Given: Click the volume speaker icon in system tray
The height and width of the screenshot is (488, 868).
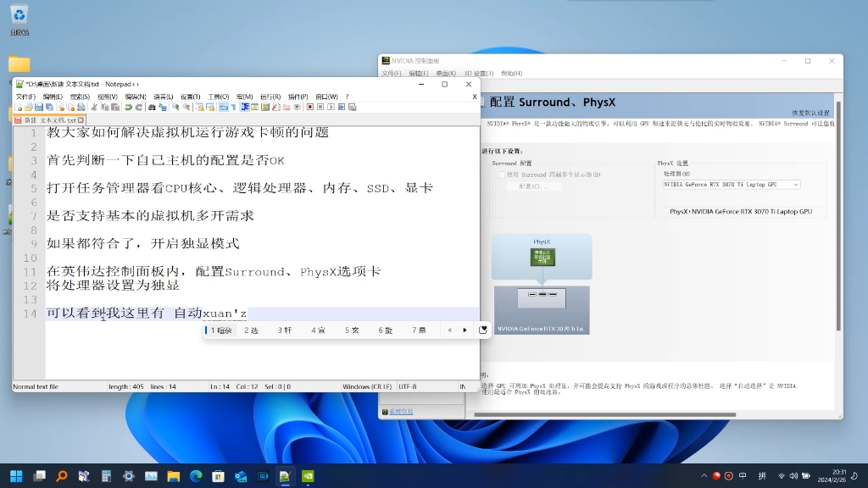Looking at the screenshot, I should click(793, 476).
